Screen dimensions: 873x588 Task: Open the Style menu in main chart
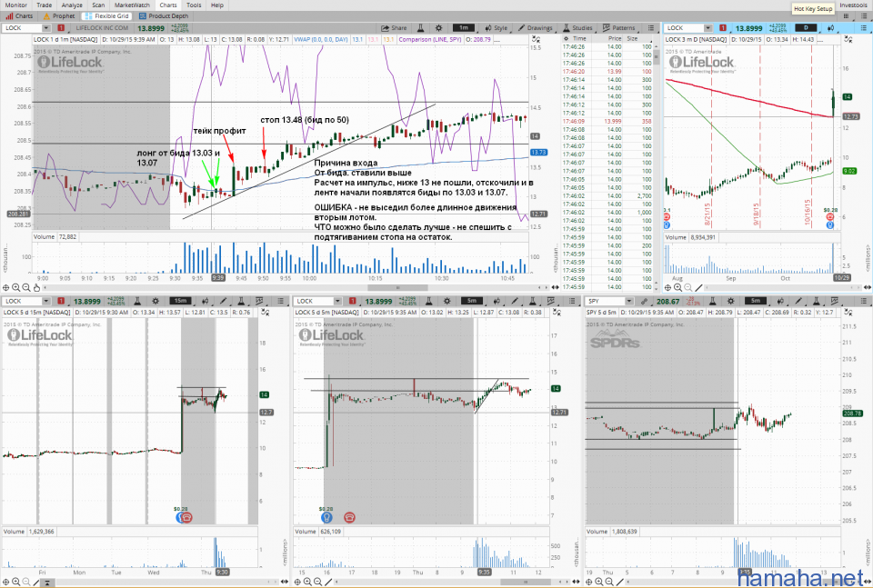[x=497, y=28]
